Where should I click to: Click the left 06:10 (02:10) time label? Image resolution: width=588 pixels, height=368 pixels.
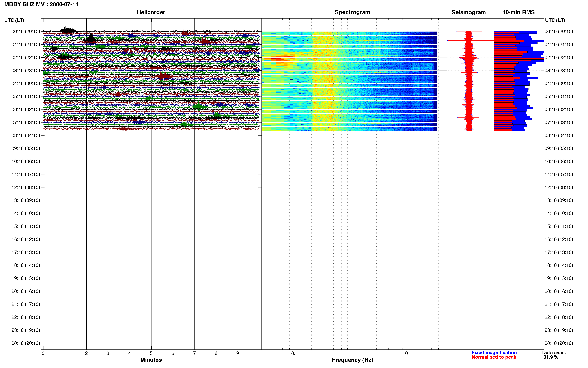point(26,109)
